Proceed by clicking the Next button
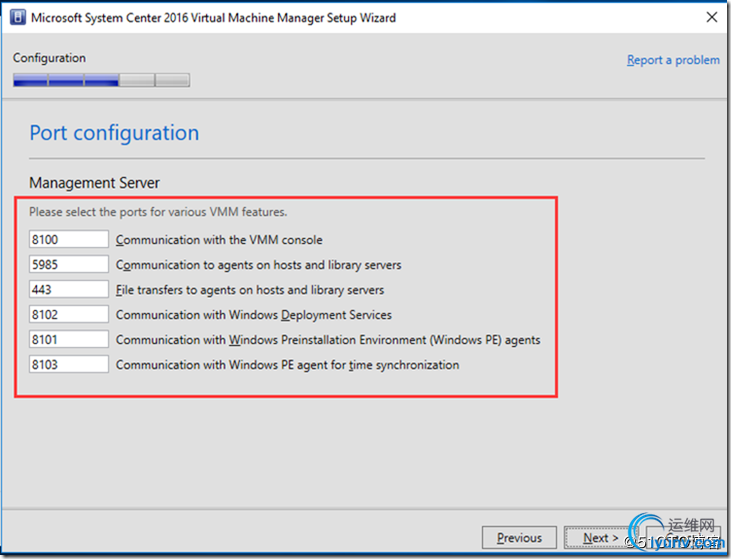 600,538
